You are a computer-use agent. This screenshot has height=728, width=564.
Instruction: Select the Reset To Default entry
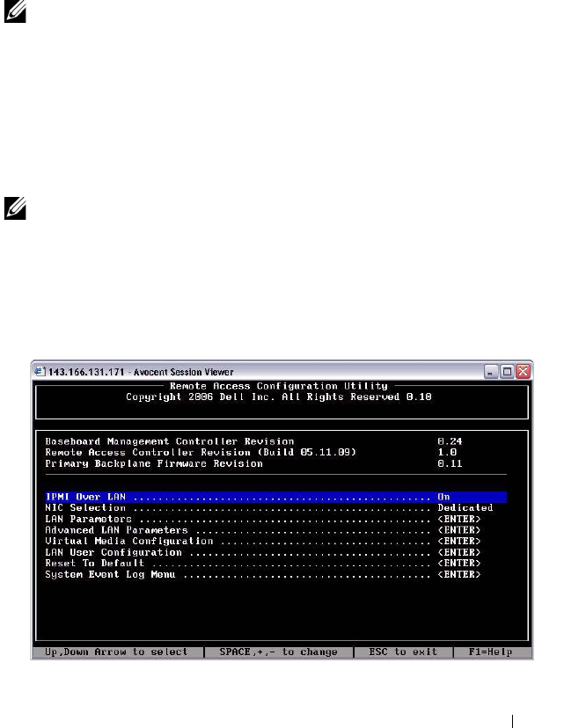[x=263, y=564]
